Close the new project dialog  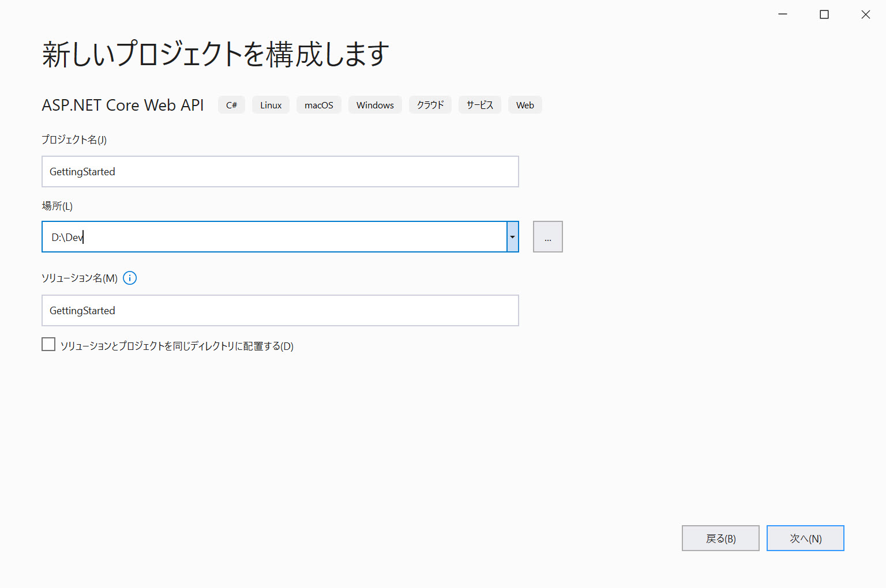pos(865,14)
